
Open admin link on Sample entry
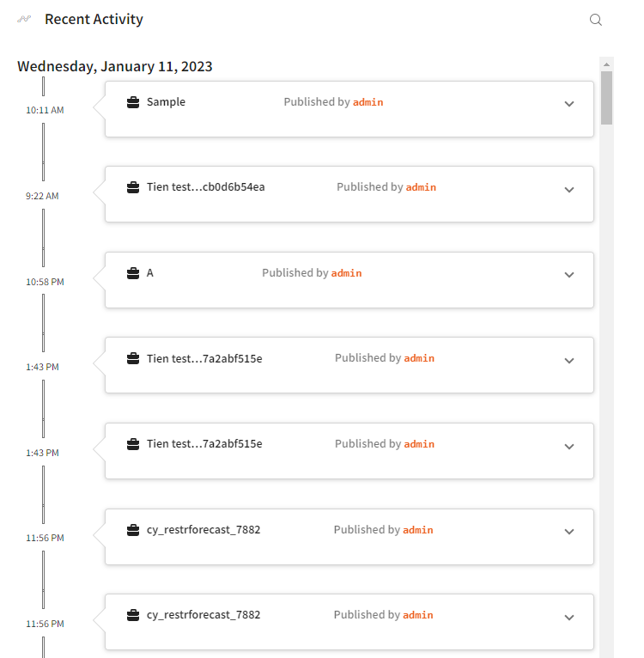click(368, 102)
